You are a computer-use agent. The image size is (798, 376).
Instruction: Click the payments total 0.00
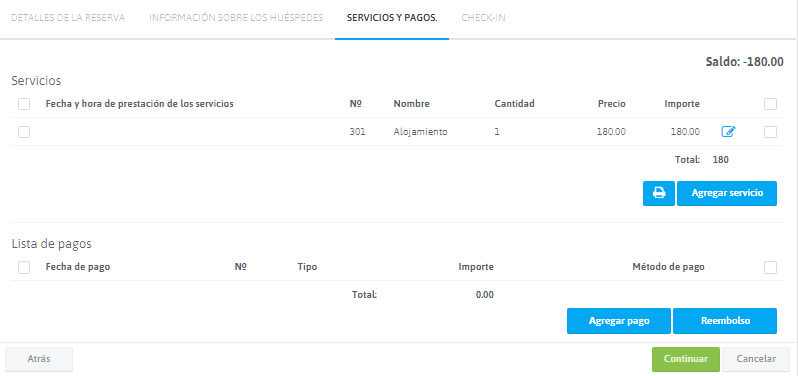(x=484, y=295)
